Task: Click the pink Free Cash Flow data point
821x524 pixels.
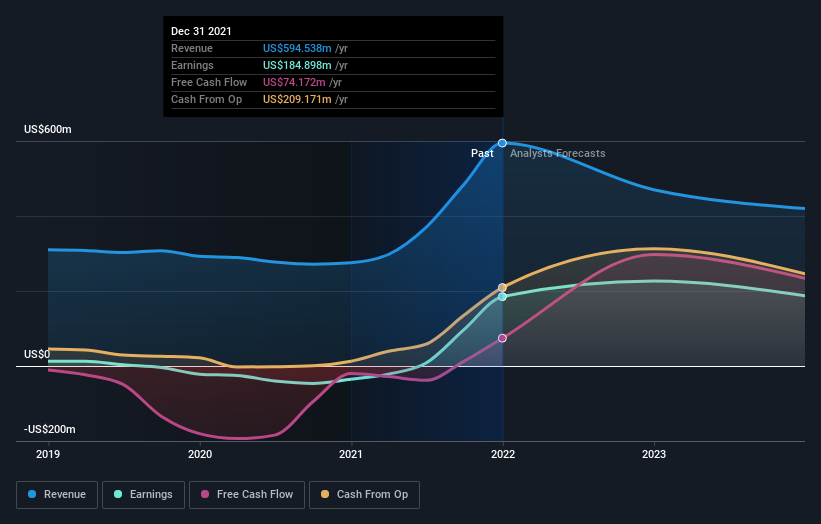Action: [x=502, y=338]
